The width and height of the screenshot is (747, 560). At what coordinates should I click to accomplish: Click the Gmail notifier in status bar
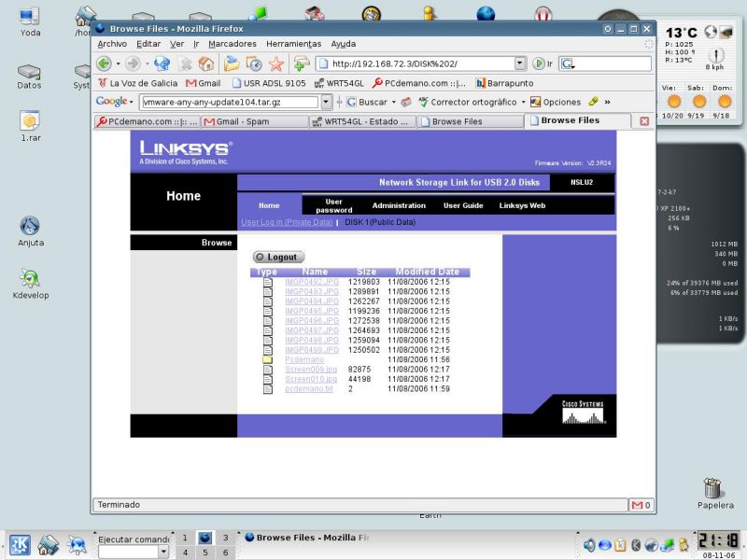[x=641, y=505]
